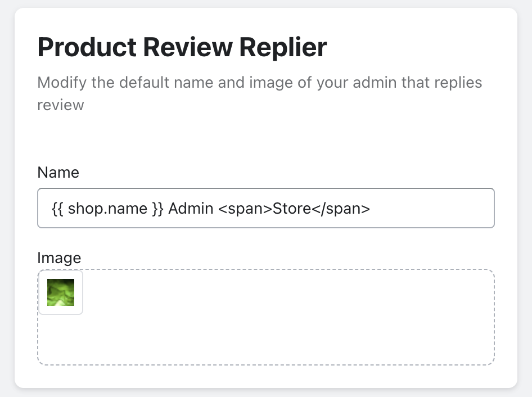Click the closing "</span>" tag in Name field
This screenshot has width=532, height=397.
pos(341,209)
